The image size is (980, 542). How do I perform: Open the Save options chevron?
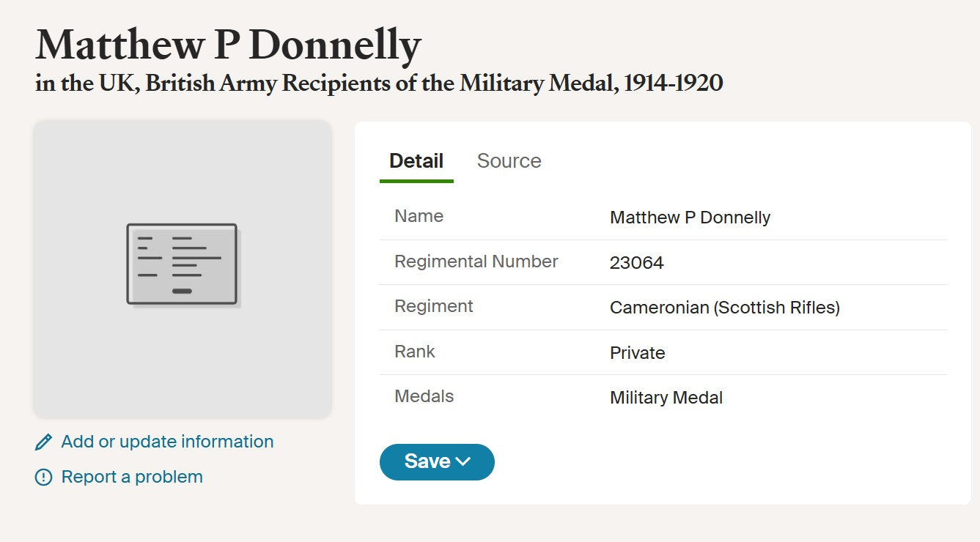click(x=463, y=461)
